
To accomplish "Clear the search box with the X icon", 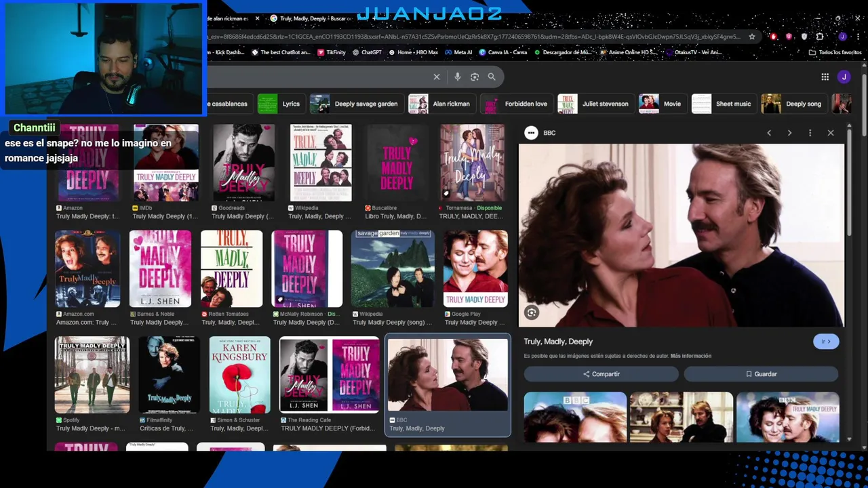I will click(437, 77).
